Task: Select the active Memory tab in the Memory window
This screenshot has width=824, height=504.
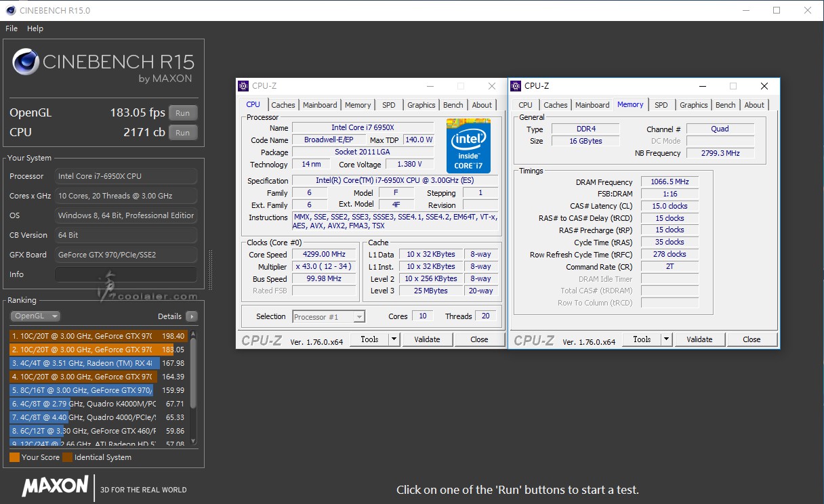Action: tap(630, 104)
